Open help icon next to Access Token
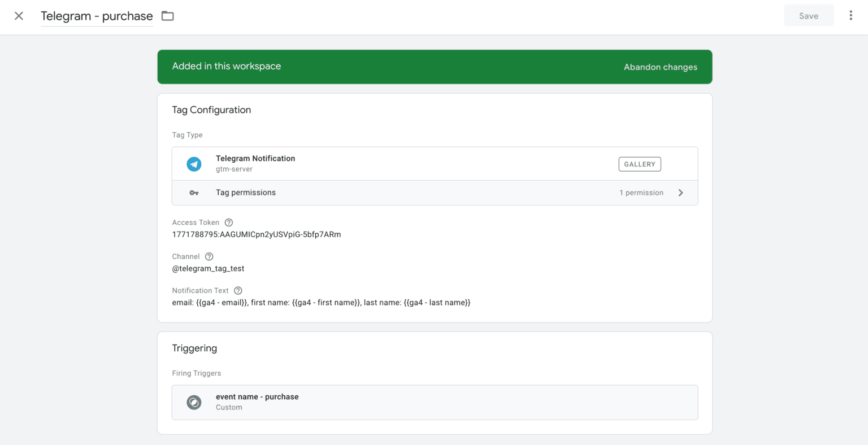This screenshot has height=445, width=868. pyautogui.click(x=228, y=223)
